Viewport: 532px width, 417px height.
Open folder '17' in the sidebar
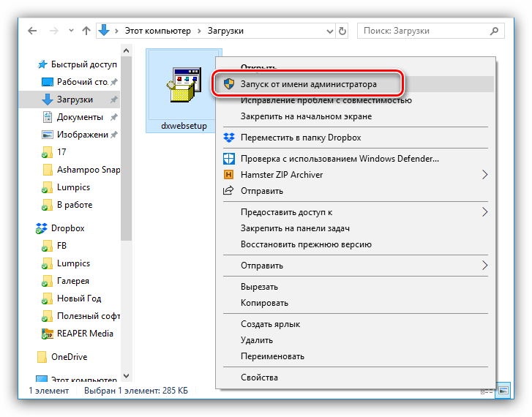[x=61, y=152]
